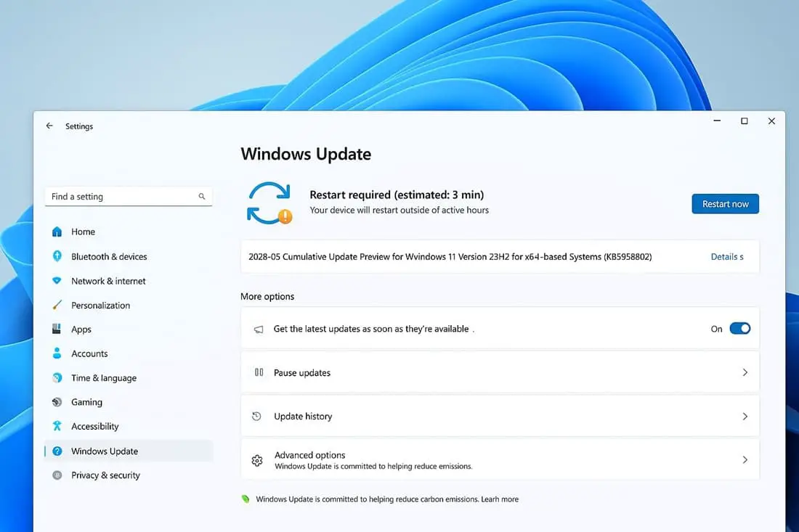Click the green leaf carbon emissions icon
The image size is (799, 532).
pos(246,499)
